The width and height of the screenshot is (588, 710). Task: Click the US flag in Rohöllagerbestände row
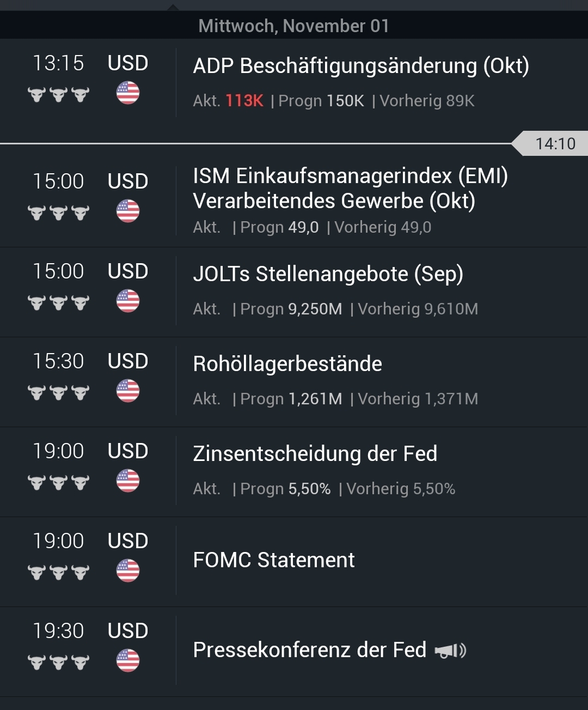[128, 391]
